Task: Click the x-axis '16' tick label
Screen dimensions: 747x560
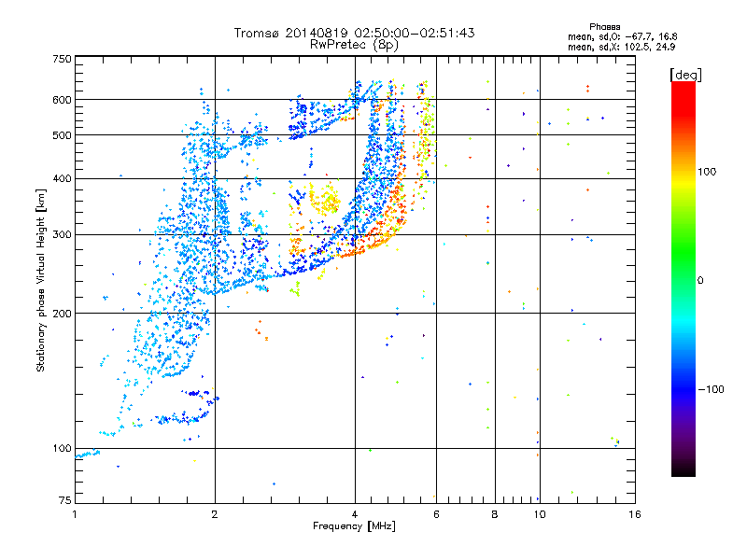Action: (x=635, y=514)
